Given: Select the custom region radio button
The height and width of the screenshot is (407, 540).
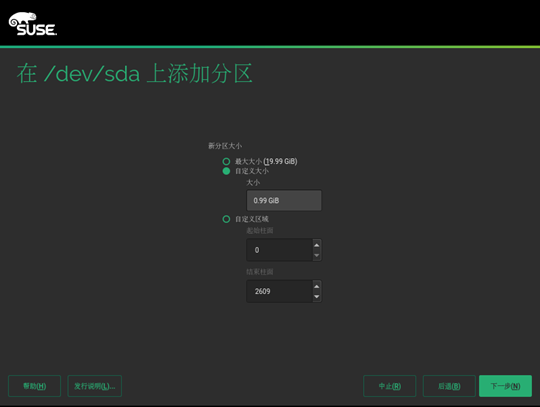Looking at the screenshot, I should (x=226, y=219).
